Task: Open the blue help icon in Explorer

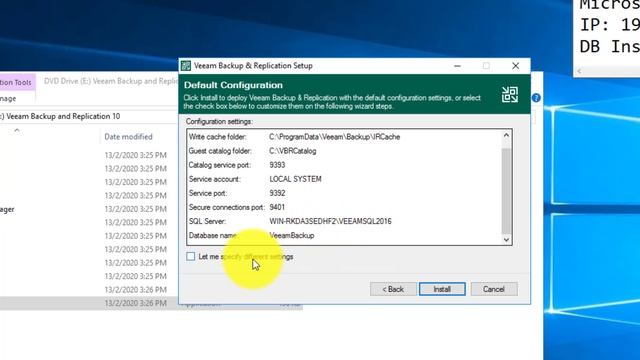Action: coord(536,98)
